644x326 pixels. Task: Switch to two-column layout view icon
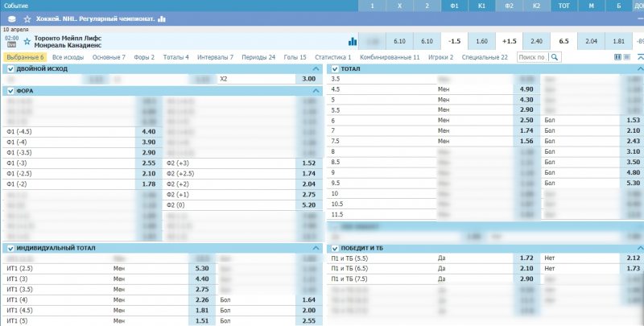[x=618, y=58]
